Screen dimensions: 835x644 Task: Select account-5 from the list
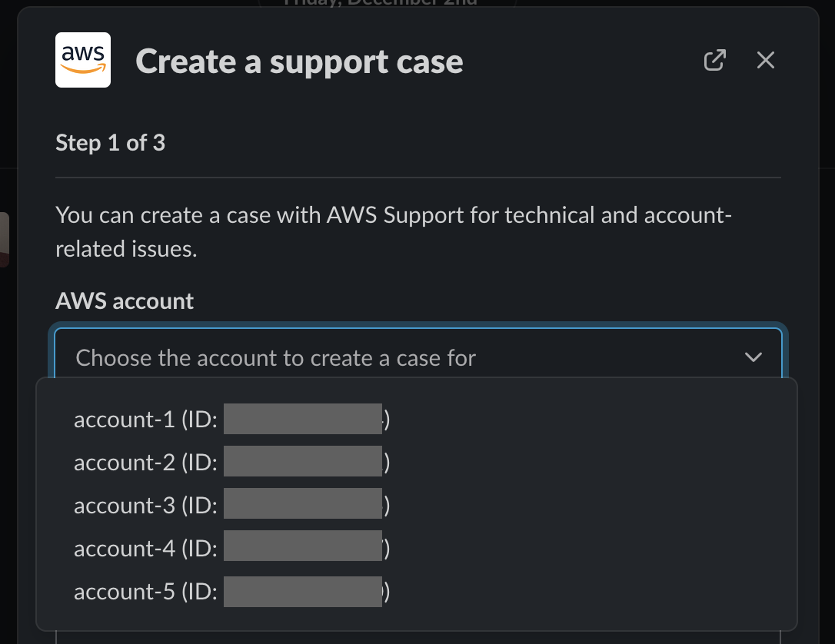[x=228, y=591]
